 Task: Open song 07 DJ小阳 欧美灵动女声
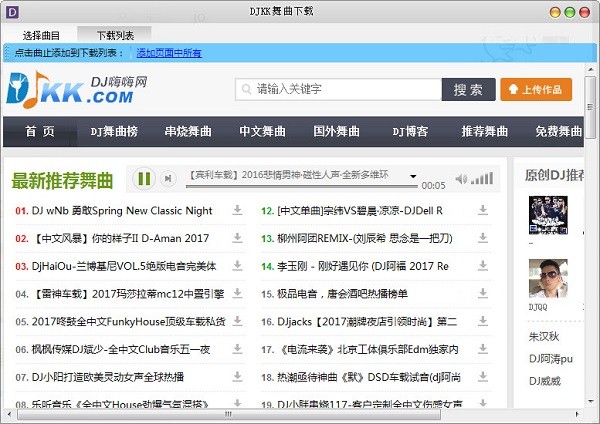pyautogui.click(x=108, y=377)
